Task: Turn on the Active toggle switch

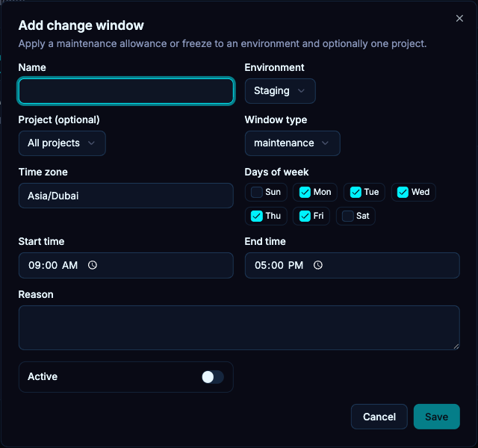Action: click(x=213, y=377)
